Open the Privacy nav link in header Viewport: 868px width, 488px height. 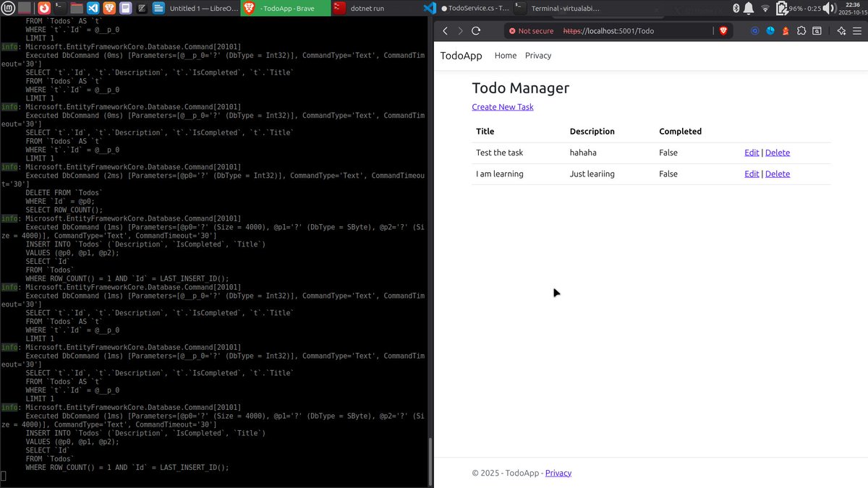coord(538,56)
